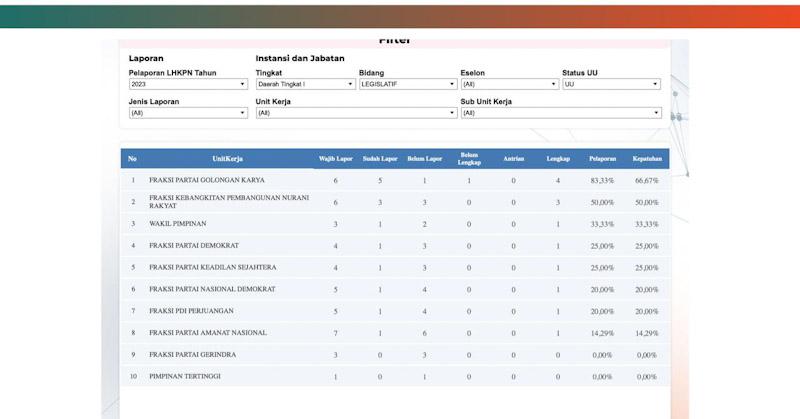Screen dimensions: 800x419
Task: Expand the Eselon filter dropdown
Action: pos(509,85)
